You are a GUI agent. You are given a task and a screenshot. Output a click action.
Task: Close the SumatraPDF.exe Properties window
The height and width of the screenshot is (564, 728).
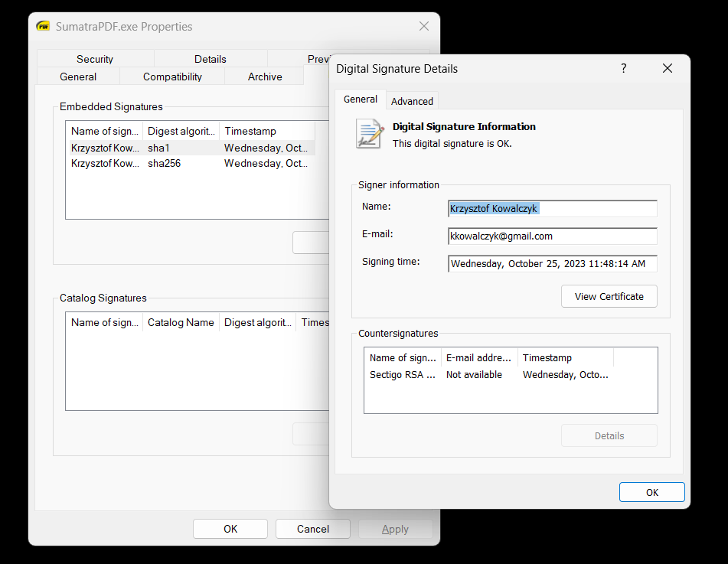(424, 27)
